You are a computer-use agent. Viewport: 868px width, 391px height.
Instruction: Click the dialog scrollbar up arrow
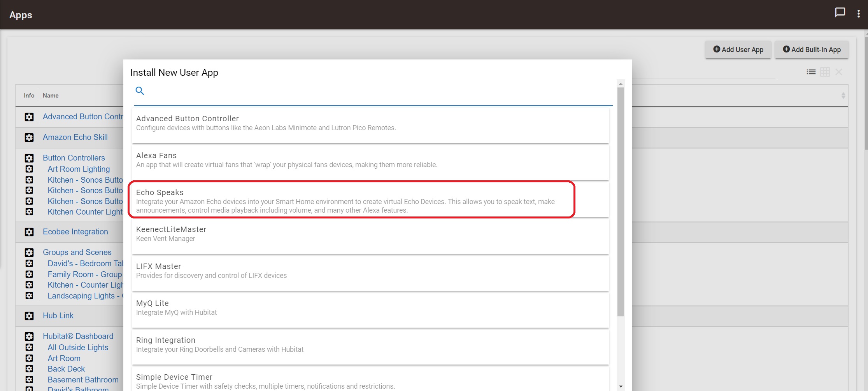[x=621, y=84]
